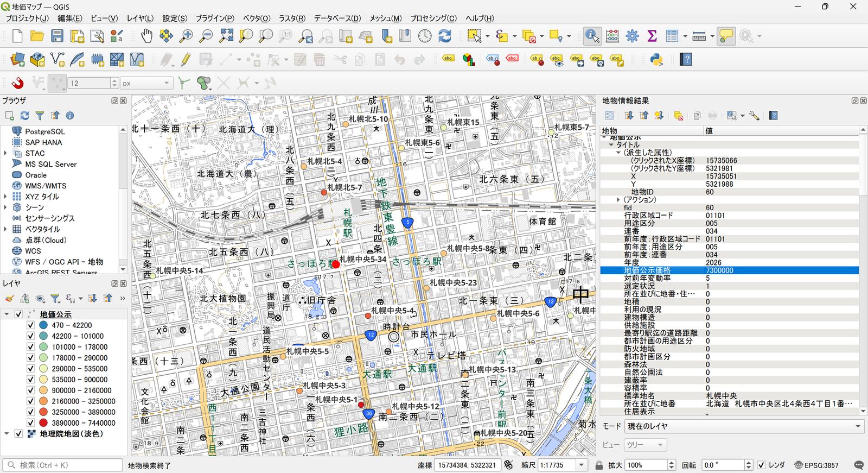Open the Python console
Screen dimensions: 868x473
pos(656,59)
